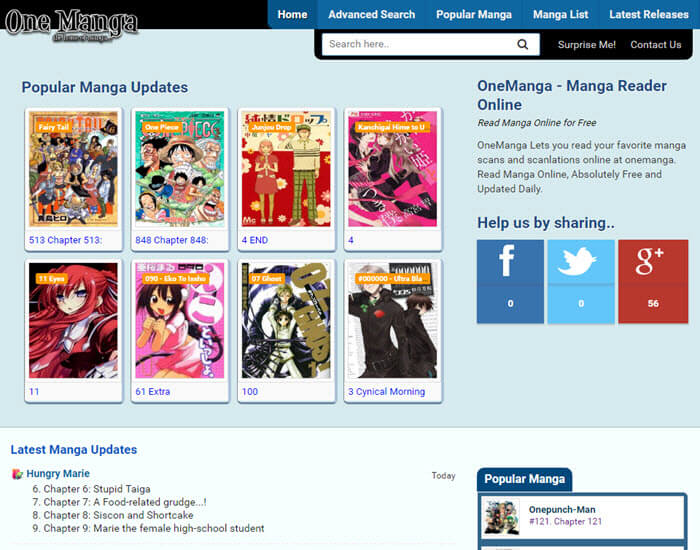Viewport: 700px width, 550px height.
Task: Open the Manga List tab
Action: pos(560,14)
